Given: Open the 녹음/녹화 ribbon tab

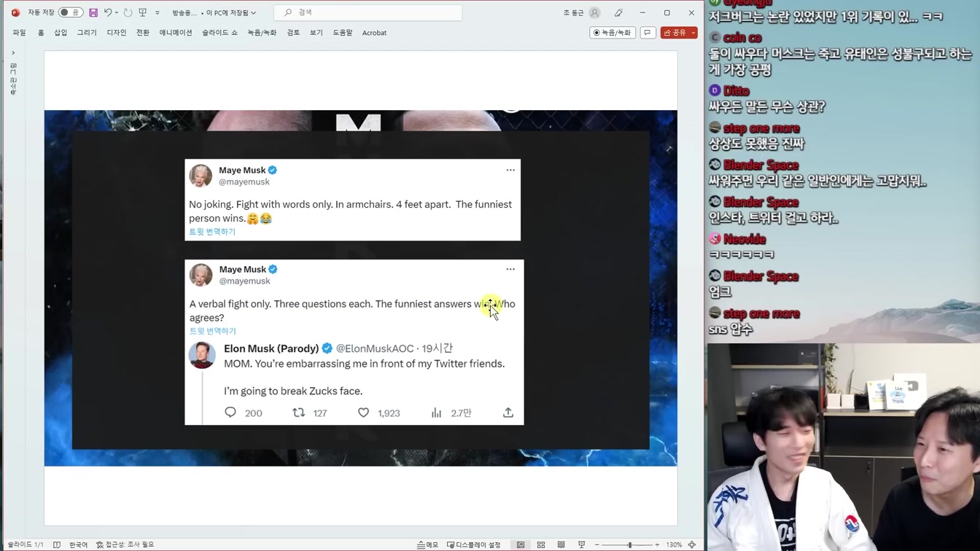Looking at the screenshot, I should pyautogui.click(x=262, y=33).
